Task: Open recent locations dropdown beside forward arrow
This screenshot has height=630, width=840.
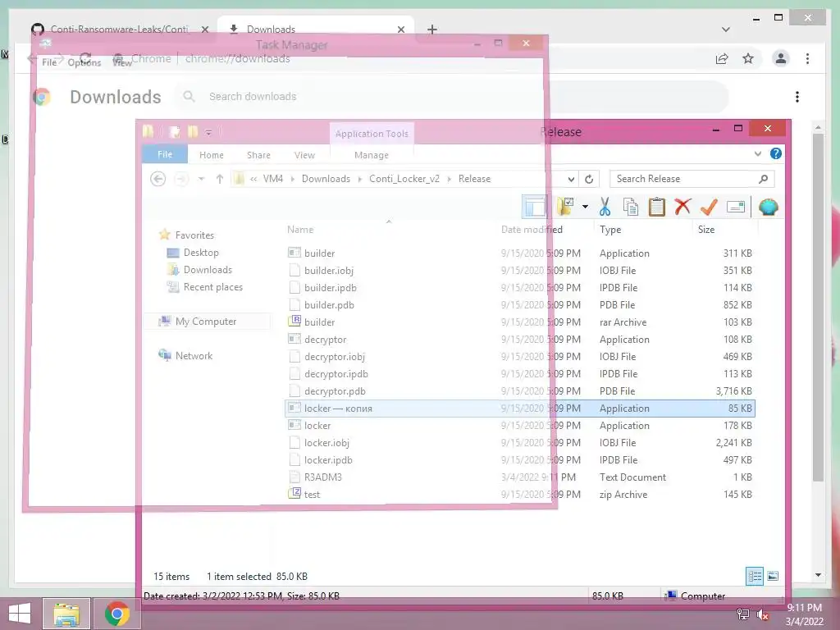Action: [202, 179]
